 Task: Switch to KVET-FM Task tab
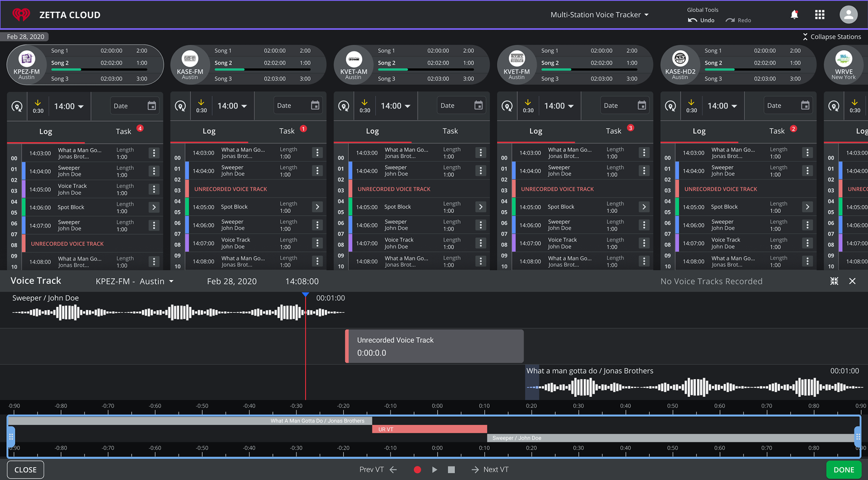click(613, 131)
